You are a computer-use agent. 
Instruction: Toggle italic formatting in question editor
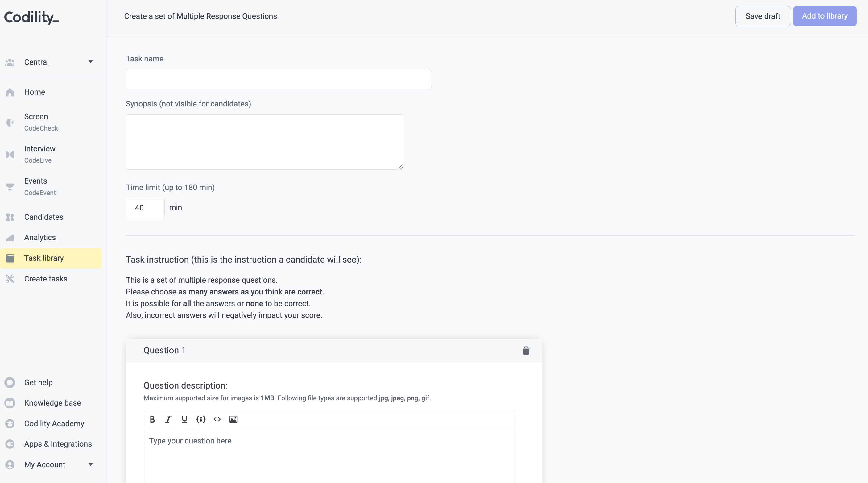click(x=168, y=419)
